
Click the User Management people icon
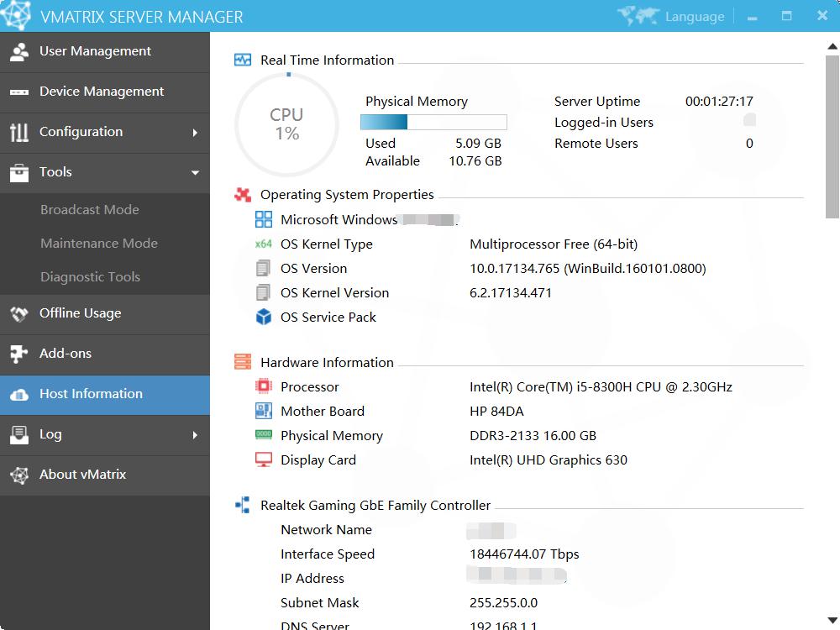(x=19, y=52)
